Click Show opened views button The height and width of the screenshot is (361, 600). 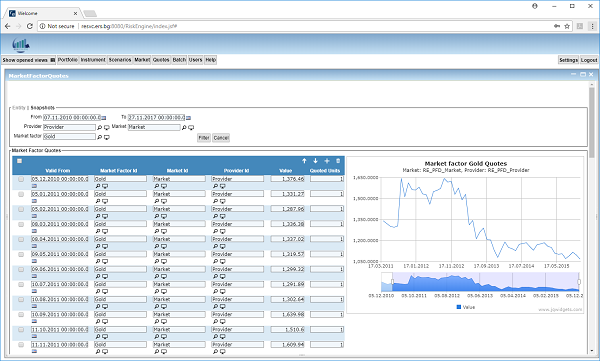pos(29,60)
